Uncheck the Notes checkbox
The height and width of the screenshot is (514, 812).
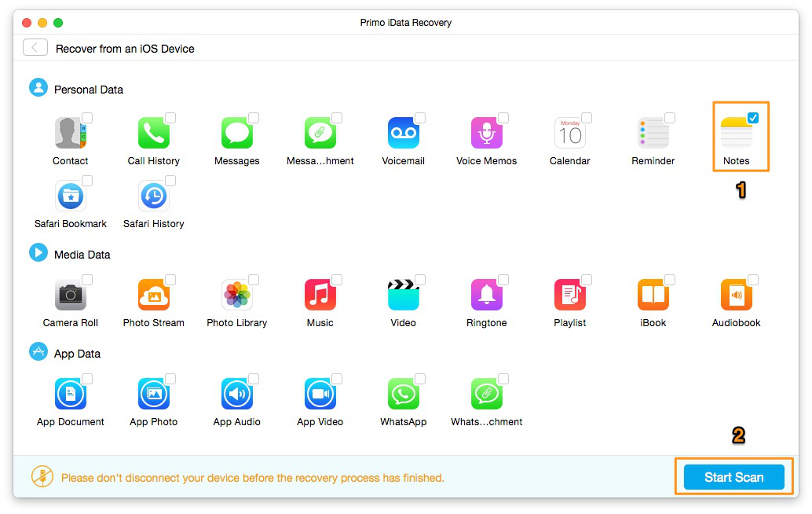(x=753, y=118)
